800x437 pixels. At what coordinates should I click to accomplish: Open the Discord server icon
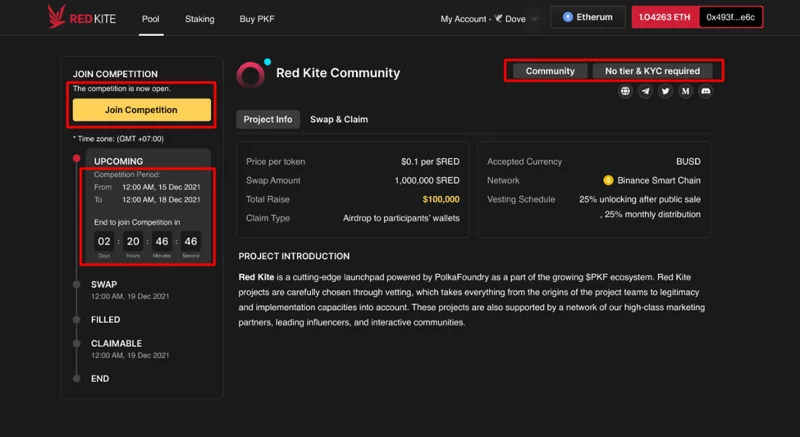[706, 91]
